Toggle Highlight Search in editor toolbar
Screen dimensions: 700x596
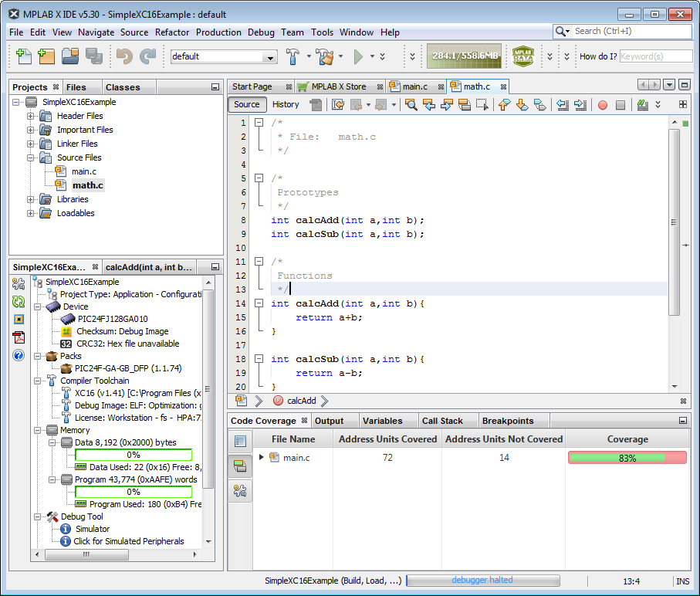pos(465,104)
